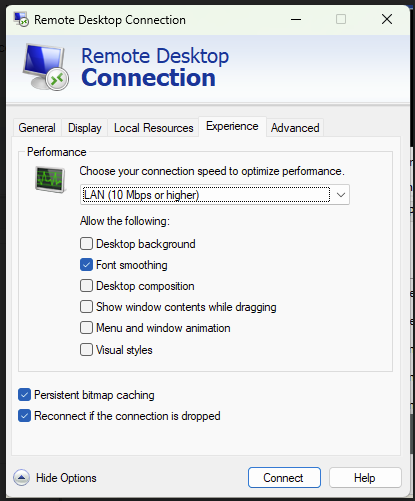This screenshot has height=501, width=415.
Task: Click the Help button
Action: (365, 478)
